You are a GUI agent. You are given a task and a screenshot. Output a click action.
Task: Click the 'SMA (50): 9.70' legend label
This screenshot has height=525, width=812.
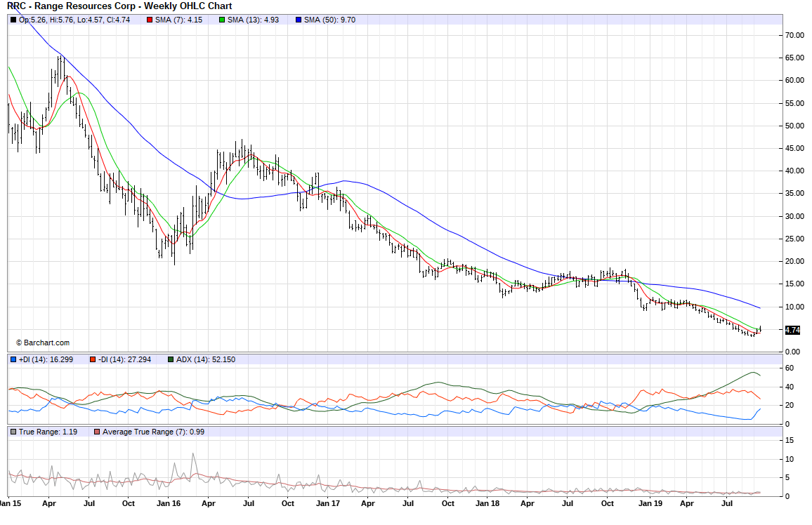pyautogui.click(x=330, y=20)
